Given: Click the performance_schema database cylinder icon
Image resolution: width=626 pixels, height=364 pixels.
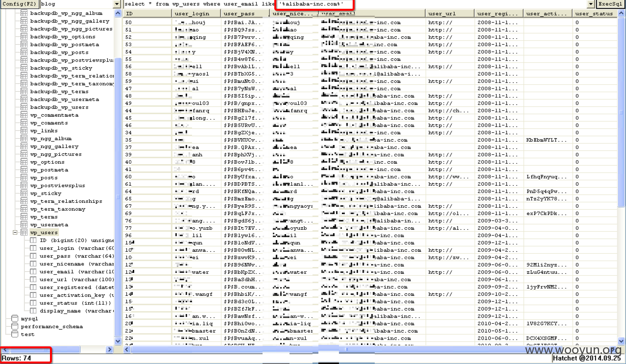Looking at the screenshot, I should point(15,327).
